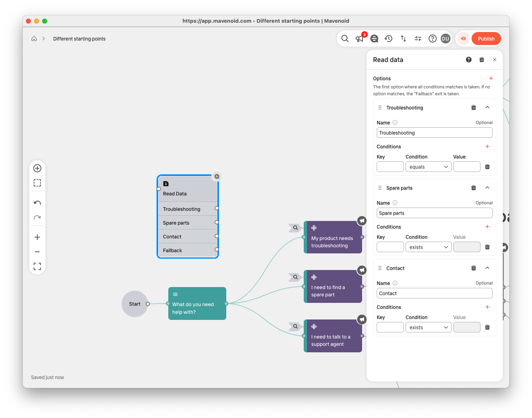Click the search magnifier icon in top toolbar

345,39
